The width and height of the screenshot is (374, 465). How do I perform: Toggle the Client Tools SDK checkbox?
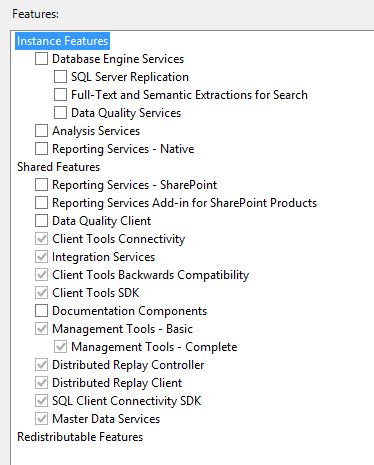(41, 293)
